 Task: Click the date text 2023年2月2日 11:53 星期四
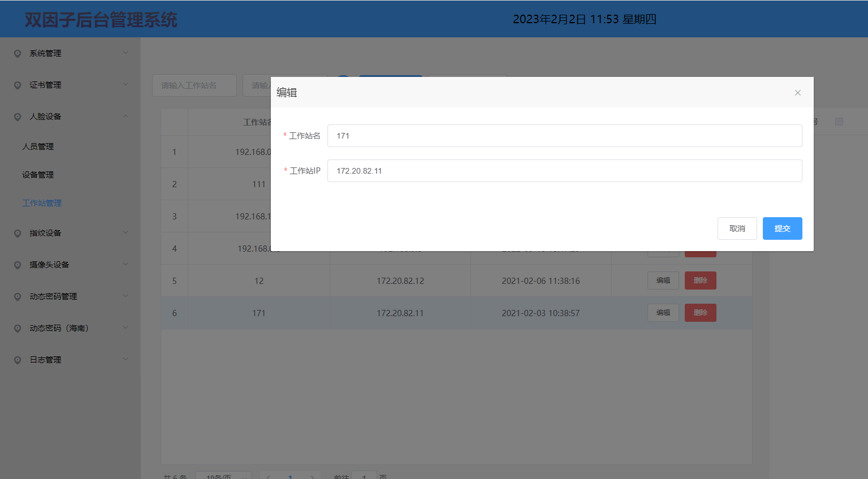[585, 19]
